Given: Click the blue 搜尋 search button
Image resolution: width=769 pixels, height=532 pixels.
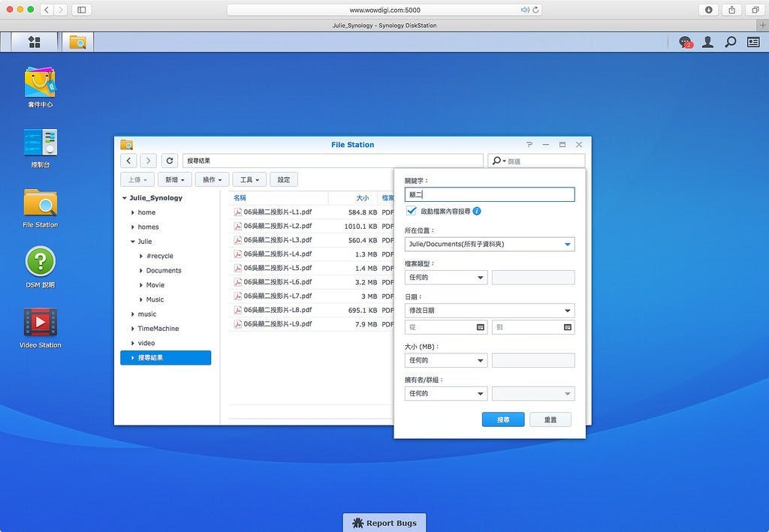Looking at the screenshot, I should pyautogui.click(x=502, y=420).
